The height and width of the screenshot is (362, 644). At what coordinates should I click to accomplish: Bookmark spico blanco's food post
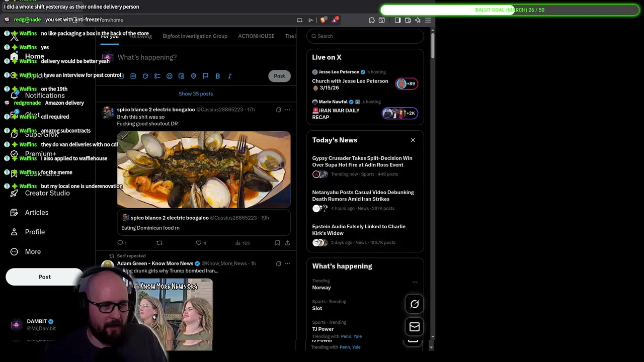pyautogui.click(x=277, y=243)
